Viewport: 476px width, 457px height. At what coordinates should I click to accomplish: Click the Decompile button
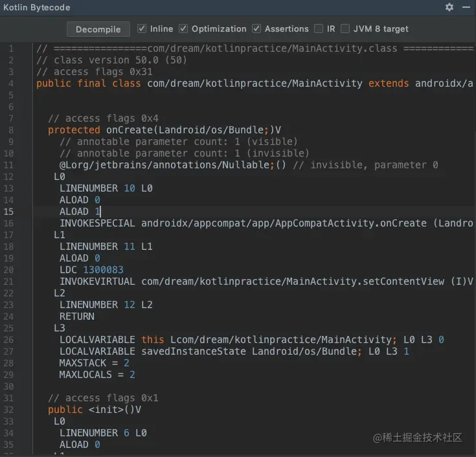(98, 29)
